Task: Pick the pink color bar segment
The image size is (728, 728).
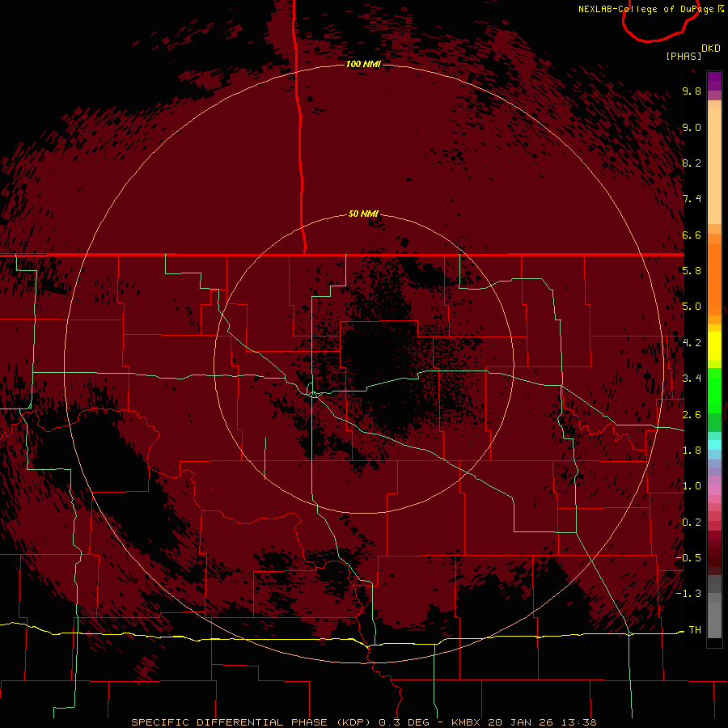Action: [714, 490]
